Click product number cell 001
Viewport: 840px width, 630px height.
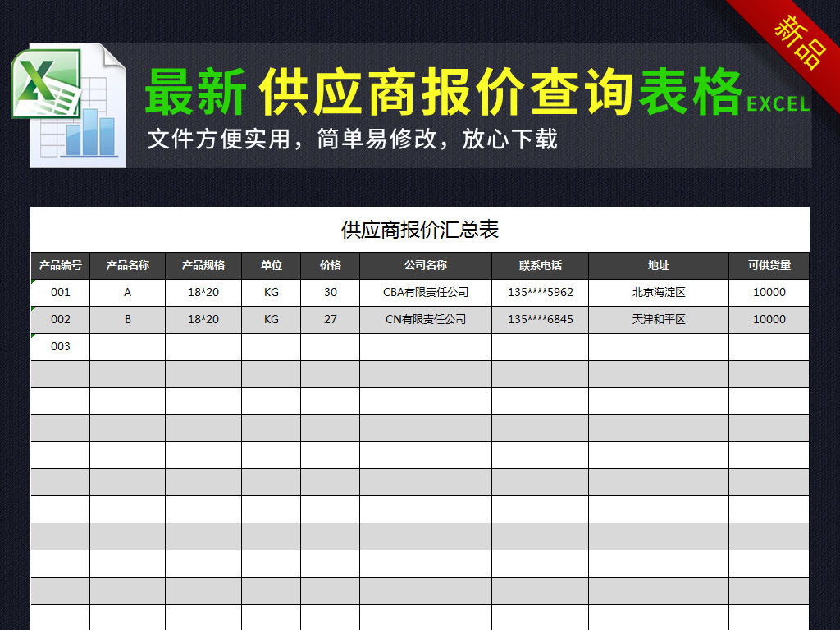(61, 293)
